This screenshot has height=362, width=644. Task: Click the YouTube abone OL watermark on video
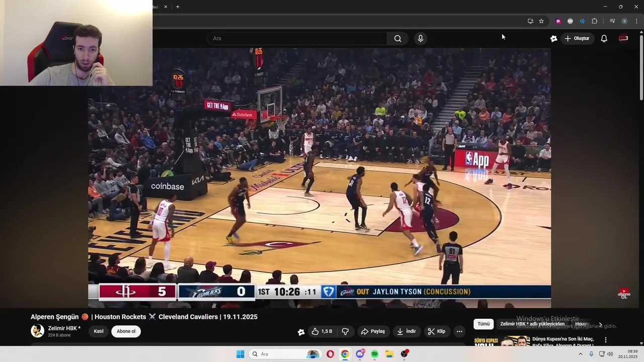[x=624, y=293]
